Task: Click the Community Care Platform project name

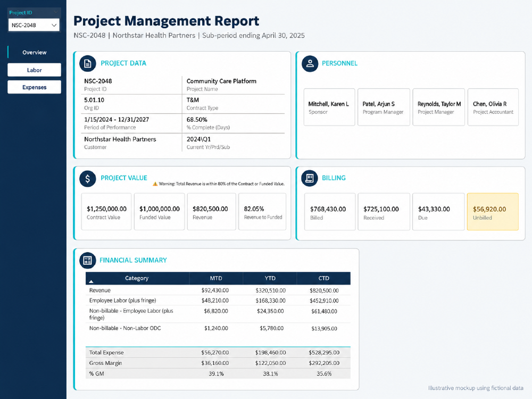Action: pos(221,81)
